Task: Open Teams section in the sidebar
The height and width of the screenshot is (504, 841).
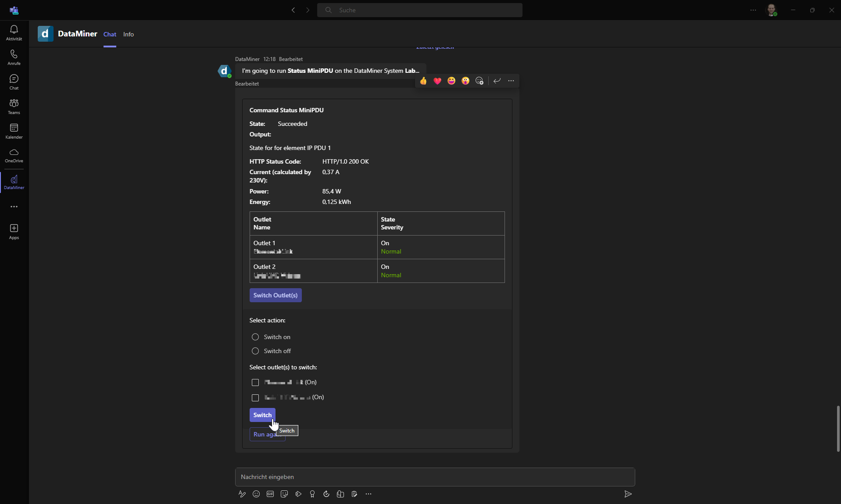Action: [14, 106]
